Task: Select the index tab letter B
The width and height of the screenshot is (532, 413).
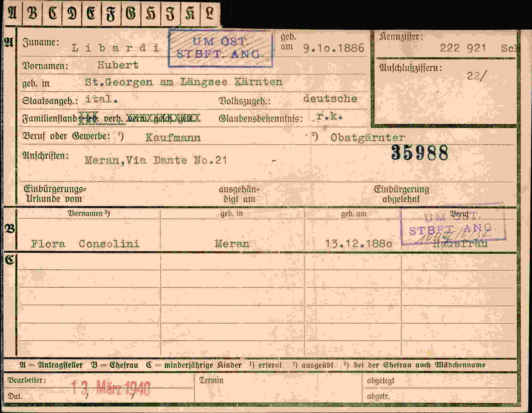Action: [32, 13]
